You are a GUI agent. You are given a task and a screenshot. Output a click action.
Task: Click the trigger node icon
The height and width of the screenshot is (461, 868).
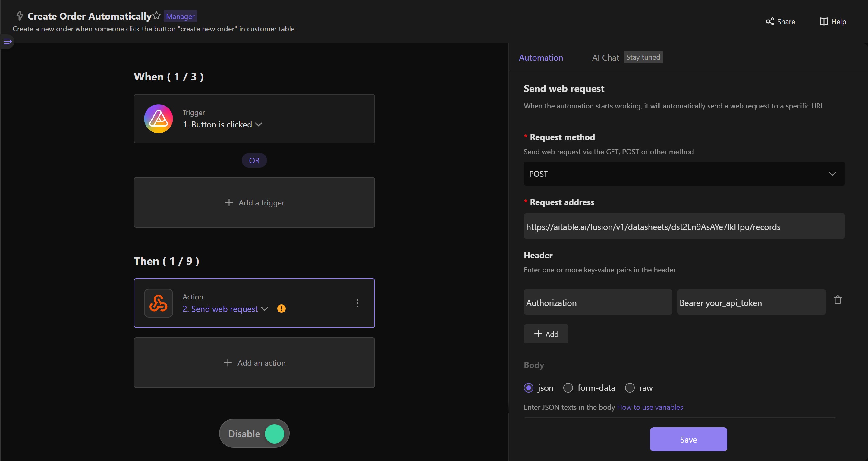coord(159,119)
